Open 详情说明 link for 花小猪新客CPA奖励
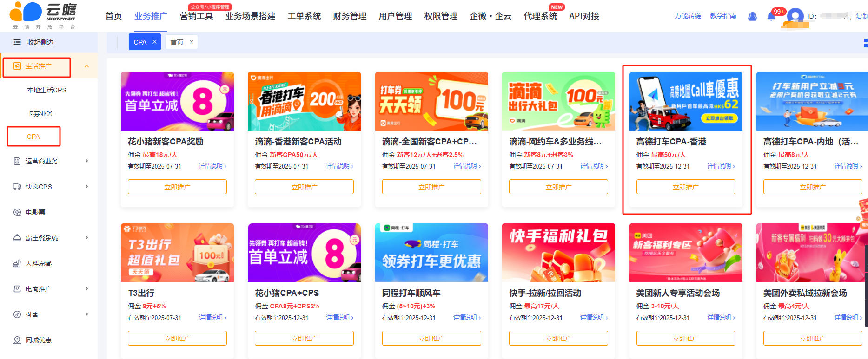This screenshot has width=868, height=359. coord(213,166)
